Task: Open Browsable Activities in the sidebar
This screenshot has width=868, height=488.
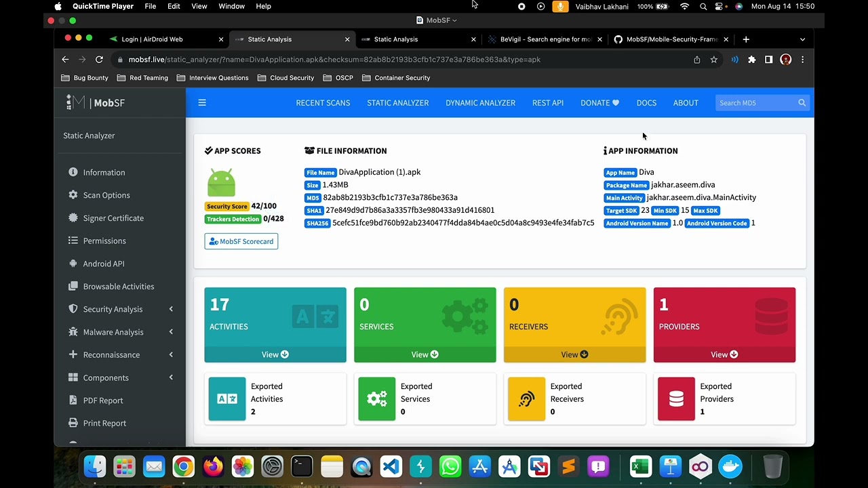Action: (x=119, y=286)
